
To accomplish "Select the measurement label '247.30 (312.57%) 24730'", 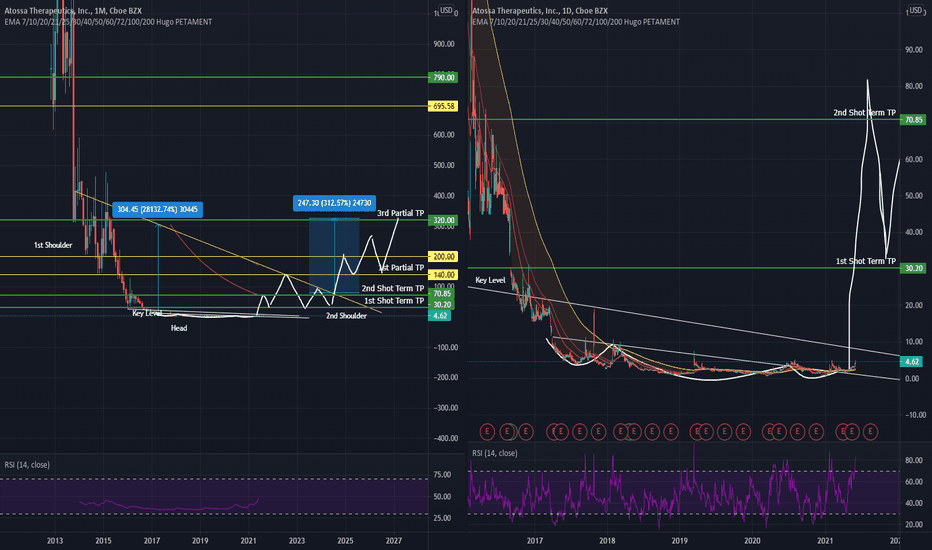I will pos(334,203).
